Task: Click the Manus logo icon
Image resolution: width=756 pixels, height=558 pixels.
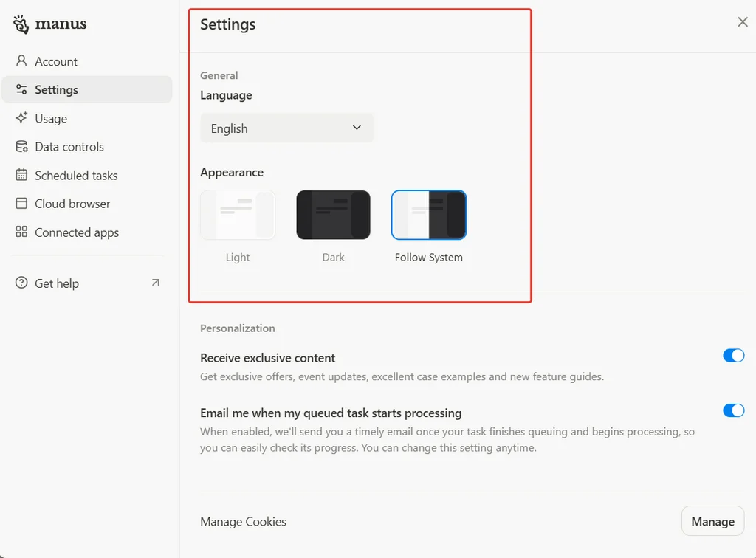Action: (21, 24)
